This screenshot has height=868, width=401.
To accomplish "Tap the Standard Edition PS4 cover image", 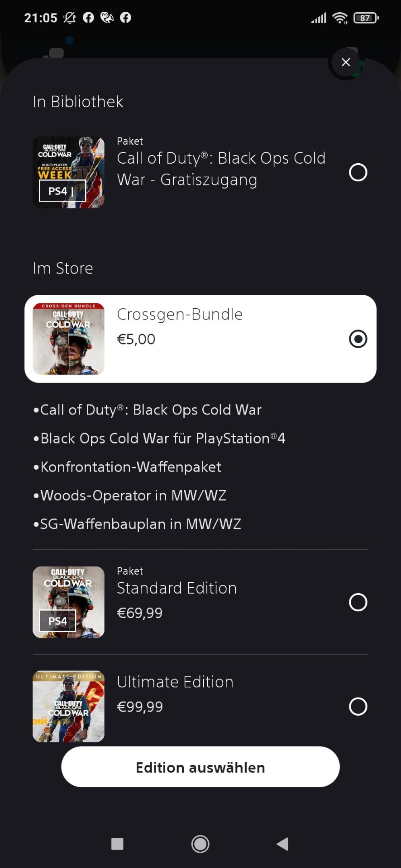I will (x=68, y=602).
